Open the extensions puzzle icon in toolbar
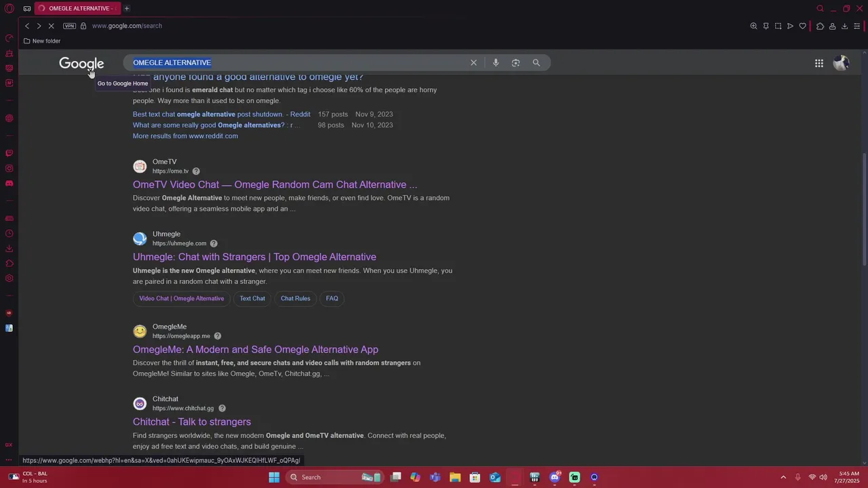 [820, 26]
